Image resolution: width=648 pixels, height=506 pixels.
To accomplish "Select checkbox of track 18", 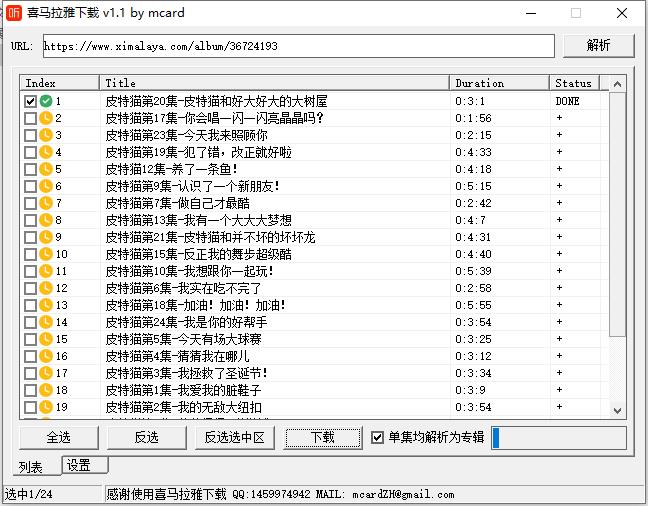I will pyautogui.click(x=30, y=390).
